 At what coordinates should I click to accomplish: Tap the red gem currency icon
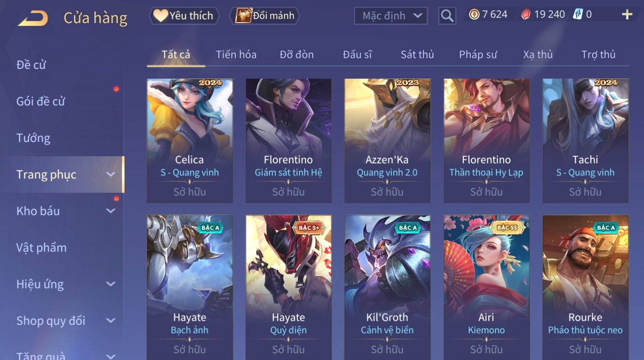pyautogui.click(x=526, y=15)
